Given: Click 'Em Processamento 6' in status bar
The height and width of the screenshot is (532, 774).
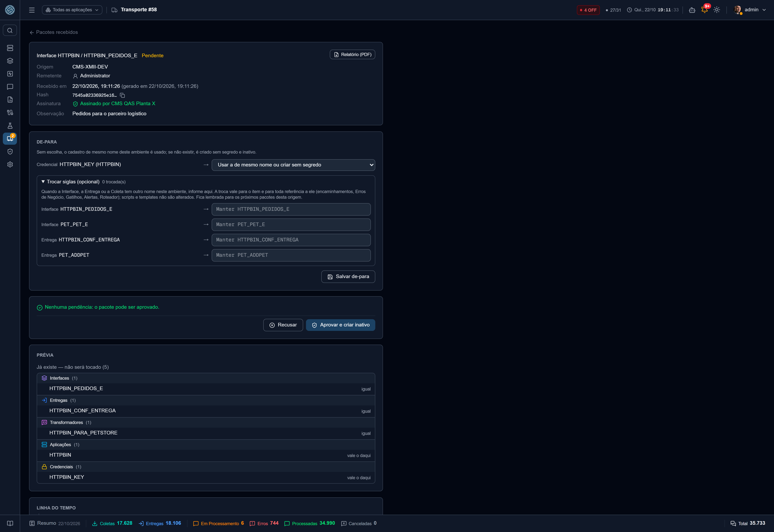Looking at the screenshot, I should point(219,523).
